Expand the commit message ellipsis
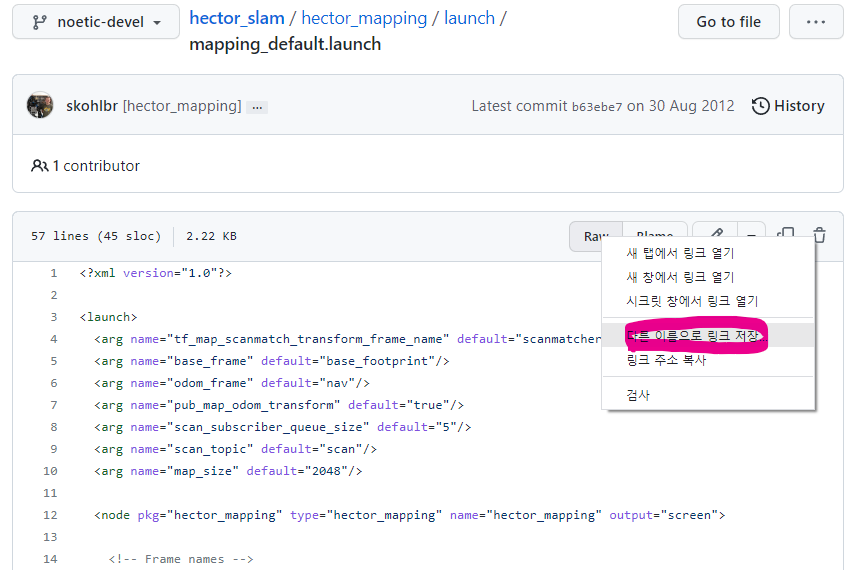 point(257,107)
